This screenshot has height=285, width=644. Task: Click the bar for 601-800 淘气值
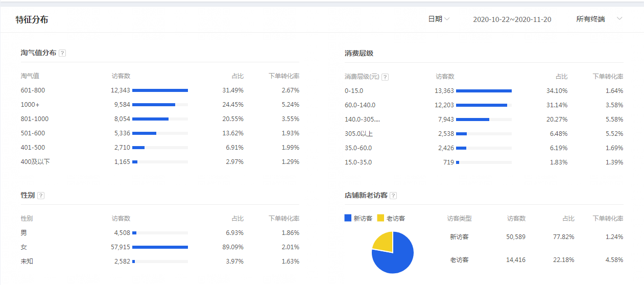click(160, 90)
